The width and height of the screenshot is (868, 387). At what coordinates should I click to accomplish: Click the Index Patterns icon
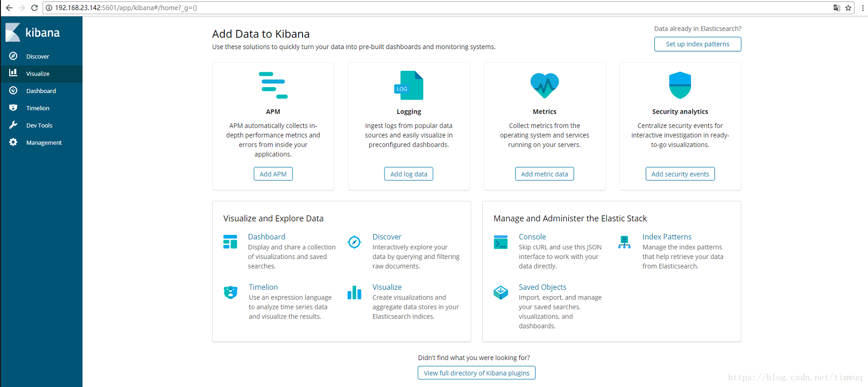625,242
